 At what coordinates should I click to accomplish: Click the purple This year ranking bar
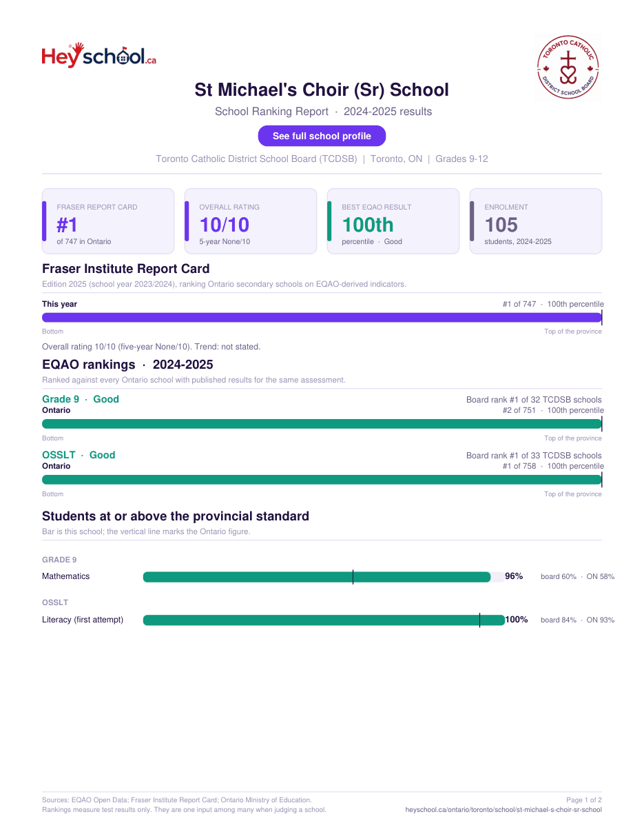[x=322, y=318]
